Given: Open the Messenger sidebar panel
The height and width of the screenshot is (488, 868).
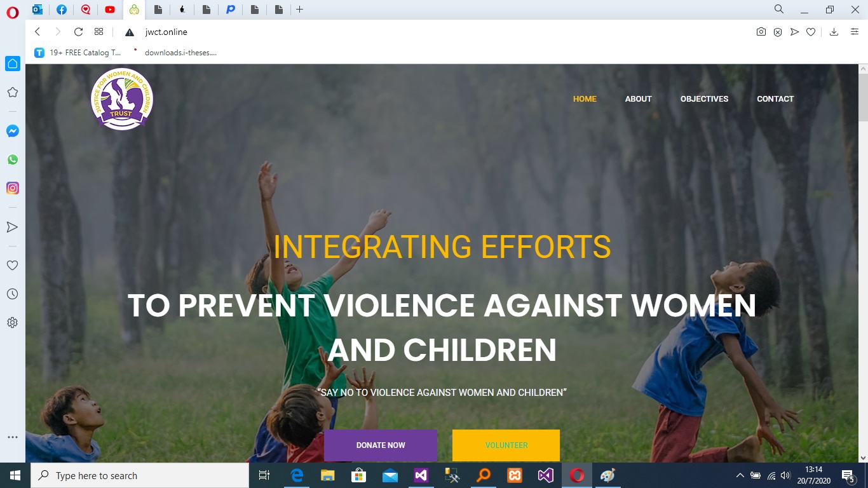Looking at the screenshot, I should tap(12, 131).
